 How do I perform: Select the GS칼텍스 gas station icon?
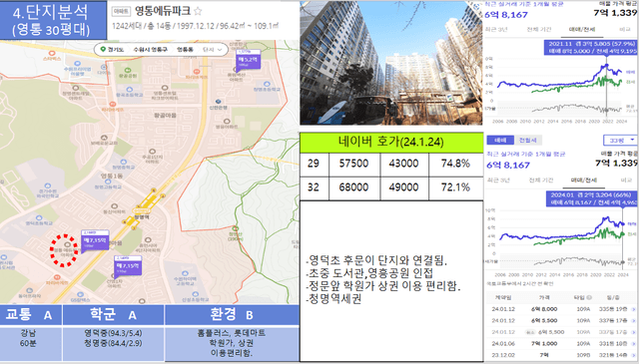80,294
